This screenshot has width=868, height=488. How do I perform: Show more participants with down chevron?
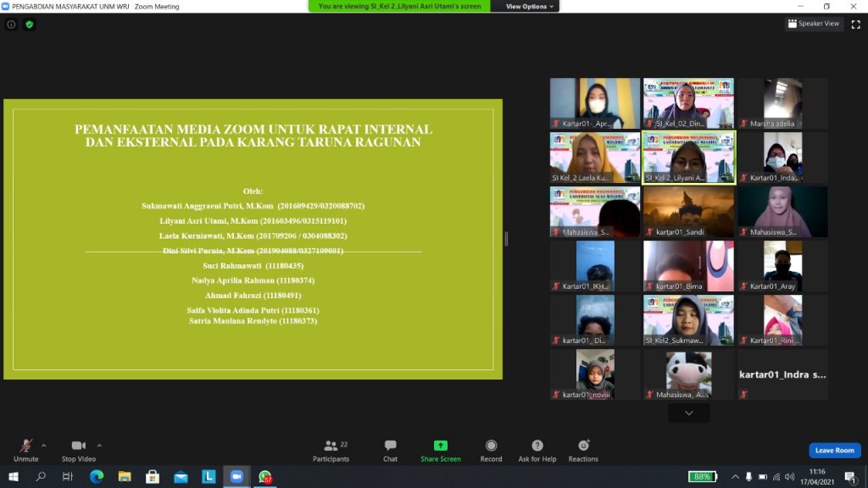(688, 413)
